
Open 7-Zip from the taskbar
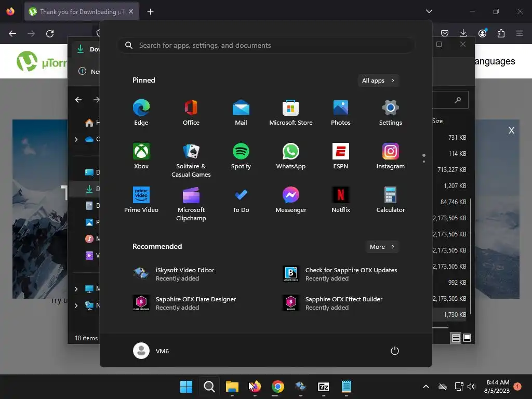(x=323, y=387)
